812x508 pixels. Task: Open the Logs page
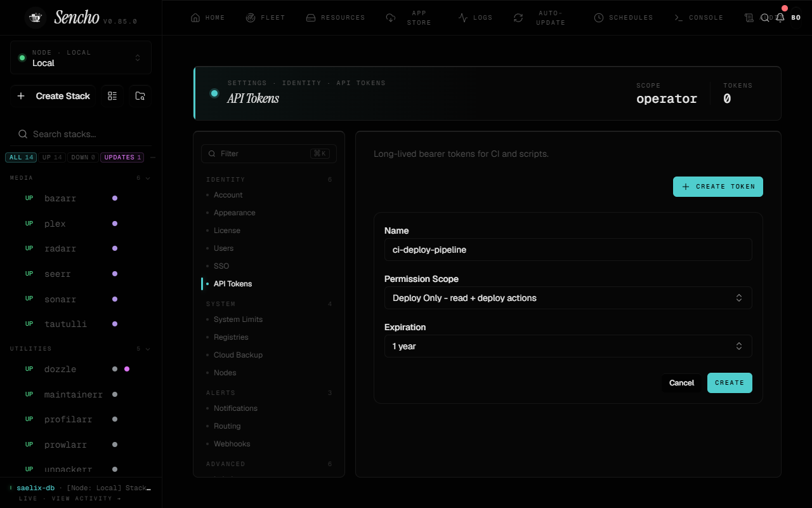(475, 18)
